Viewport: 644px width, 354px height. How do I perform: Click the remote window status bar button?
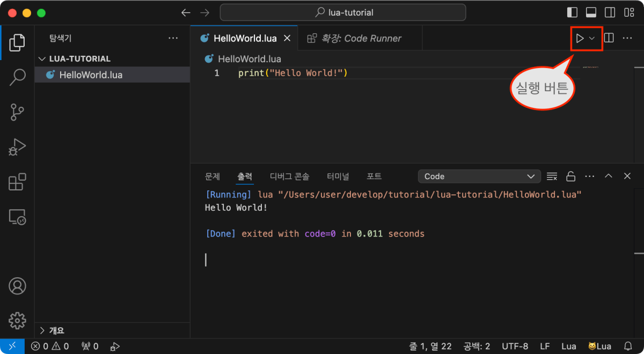(12, 346)
